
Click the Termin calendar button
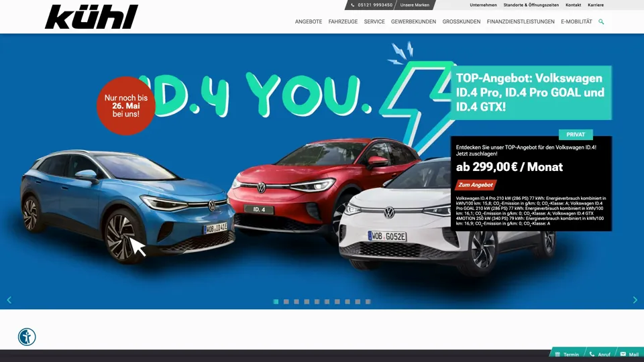(567, 354)
